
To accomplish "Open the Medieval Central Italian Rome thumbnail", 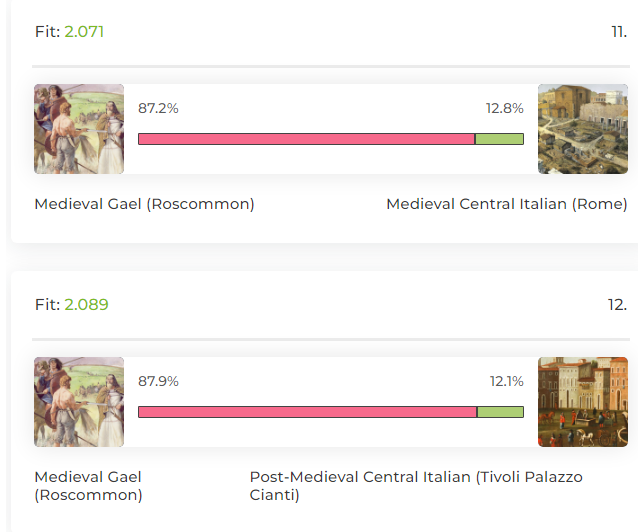I will click(583, 129).
